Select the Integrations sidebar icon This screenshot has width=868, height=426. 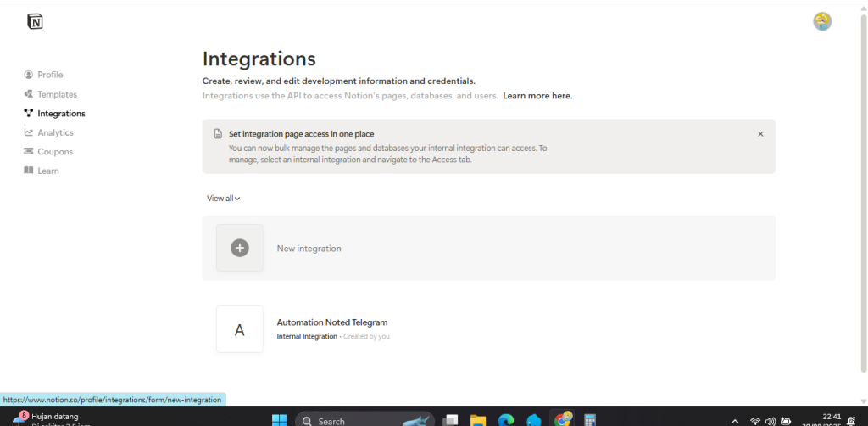coord(29,114)
